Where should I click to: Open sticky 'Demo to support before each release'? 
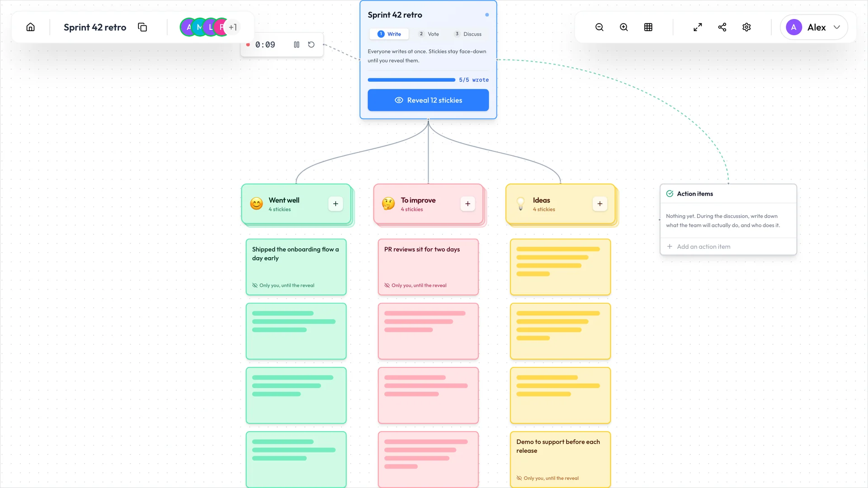pos(561,460)
